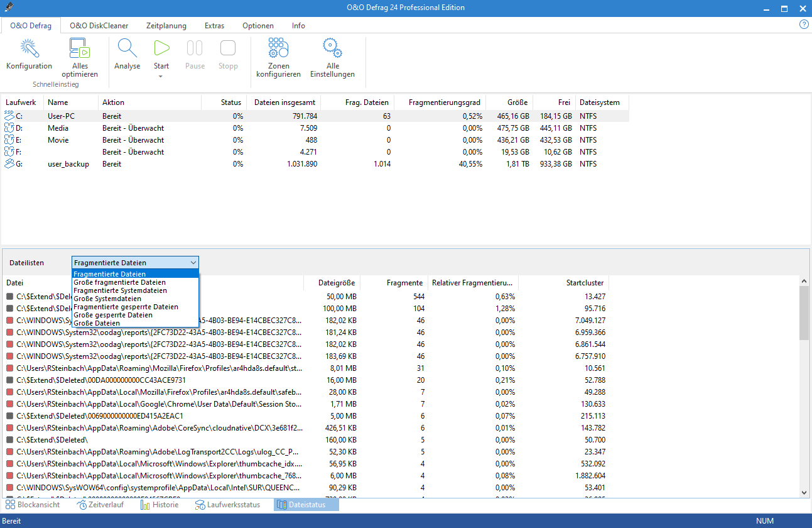
Task: Select the G: user_backup drive icon
Action: [x=9, y=164]
